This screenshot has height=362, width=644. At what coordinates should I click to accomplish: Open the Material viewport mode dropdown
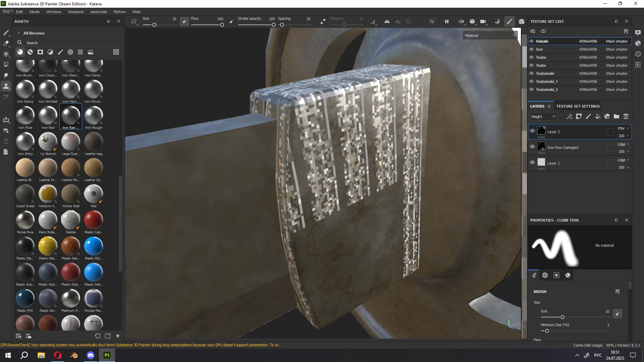pyautogui.click(x=489, y=35)
